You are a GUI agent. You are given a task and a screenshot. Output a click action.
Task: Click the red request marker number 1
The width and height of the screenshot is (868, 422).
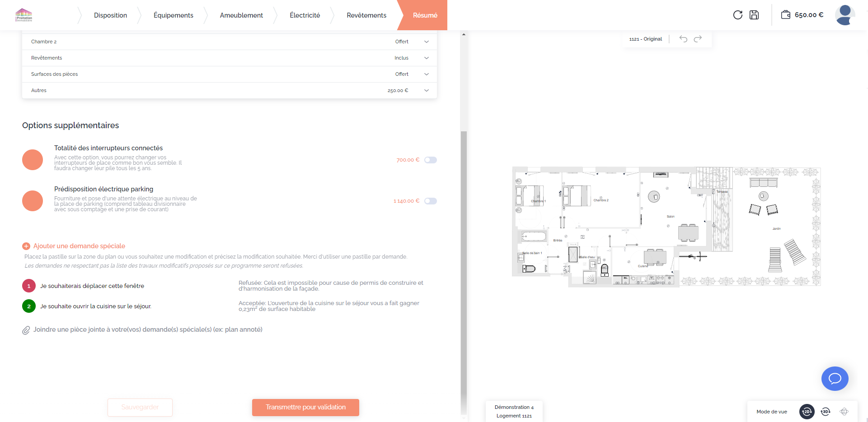29,286
